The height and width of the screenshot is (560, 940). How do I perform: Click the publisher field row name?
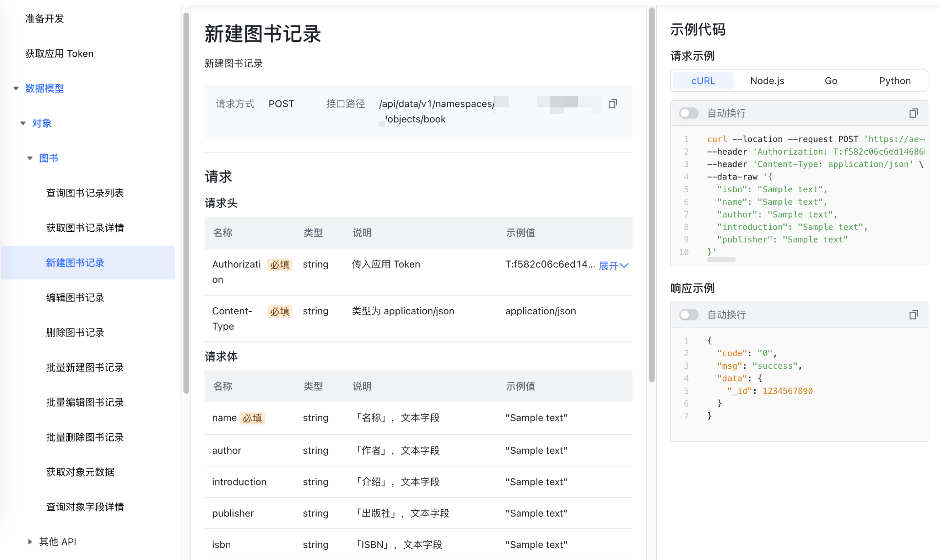[x=233, y=513]
